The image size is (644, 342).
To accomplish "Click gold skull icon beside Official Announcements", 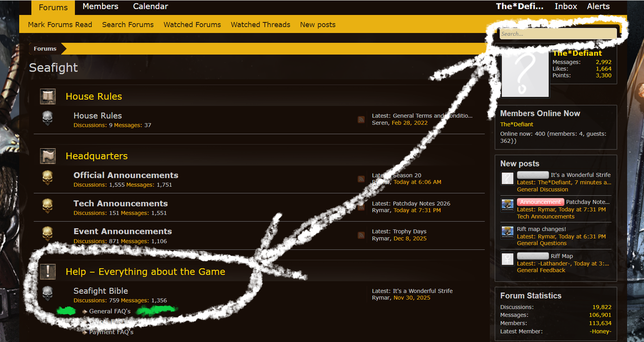I will tap(47, 178).
